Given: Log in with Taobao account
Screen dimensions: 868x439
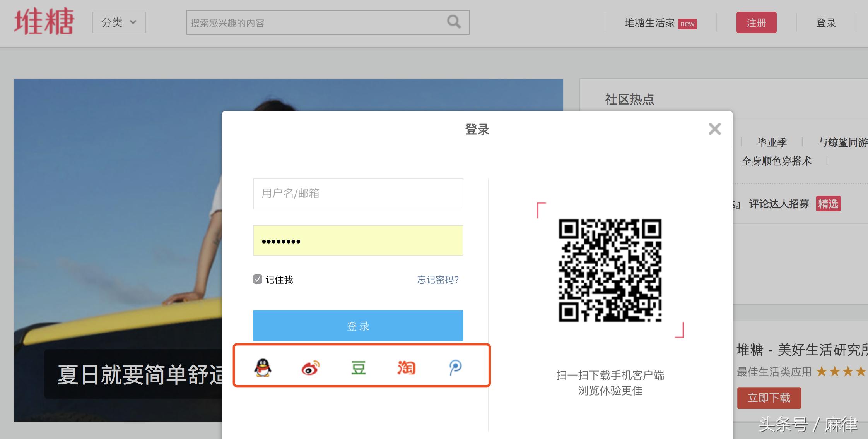Looking at the screenshot, I should click(406, 368).
